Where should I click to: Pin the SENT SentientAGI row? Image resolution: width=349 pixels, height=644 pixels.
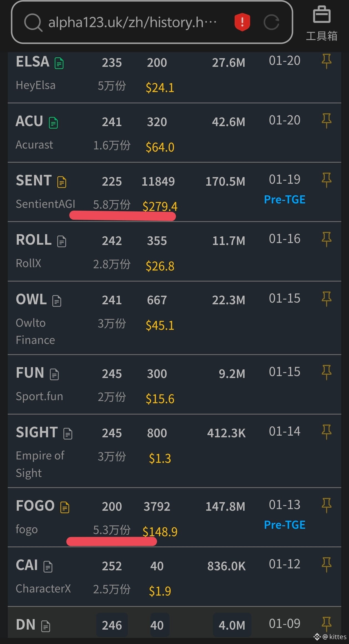[x=327, y=180]
